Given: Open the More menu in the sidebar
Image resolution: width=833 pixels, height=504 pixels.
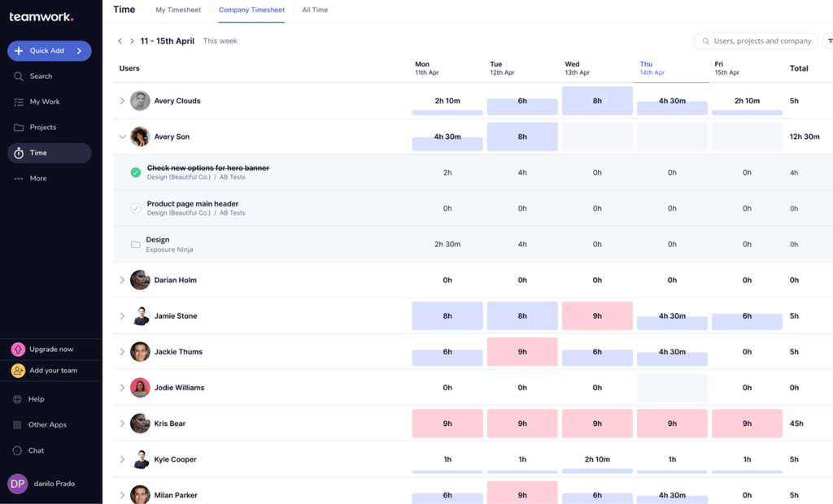Looking at the screenshot, I should 18,178.
